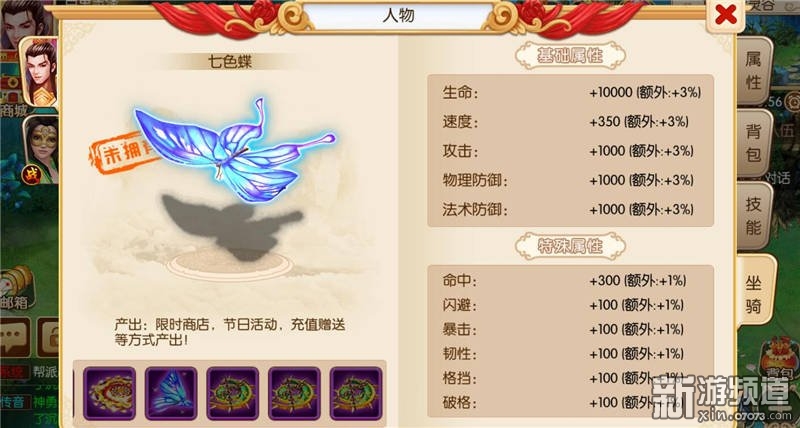Click the 未拥有 not-owned stamp
Image resolution: width=800 pixels, height=428 pixels.
[122, 152]
